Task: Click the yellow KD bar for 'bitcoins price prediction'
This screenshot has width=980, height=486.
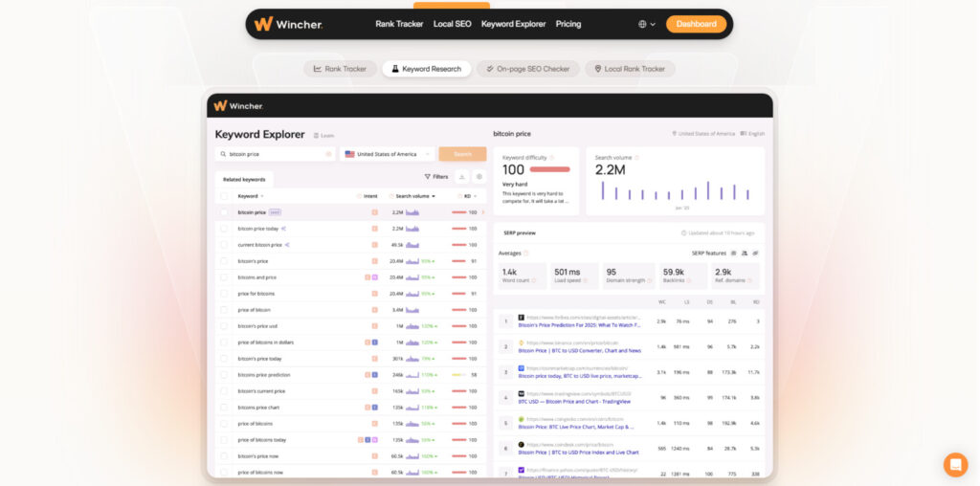Action: coord(458,375)
